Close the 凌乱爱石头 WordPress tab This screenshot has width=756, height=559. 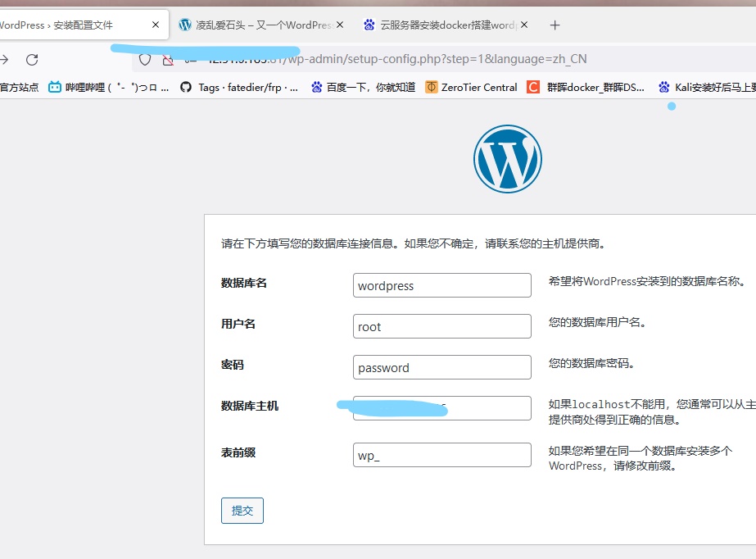click(340, 25)
